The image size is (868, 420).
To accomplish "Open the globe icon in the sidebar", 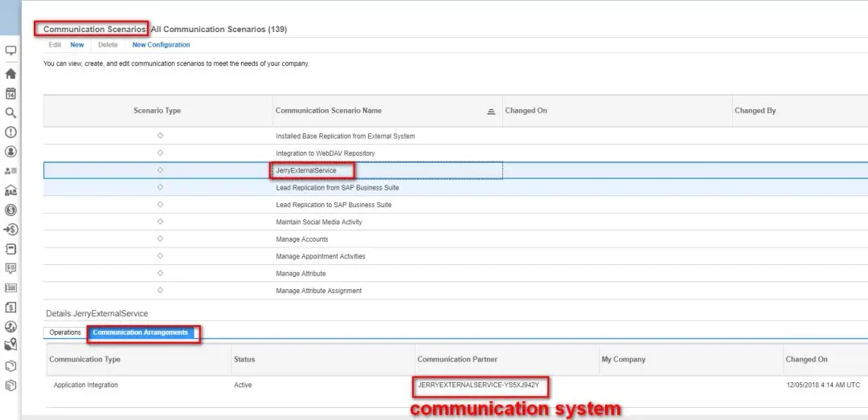I will 10,327.
